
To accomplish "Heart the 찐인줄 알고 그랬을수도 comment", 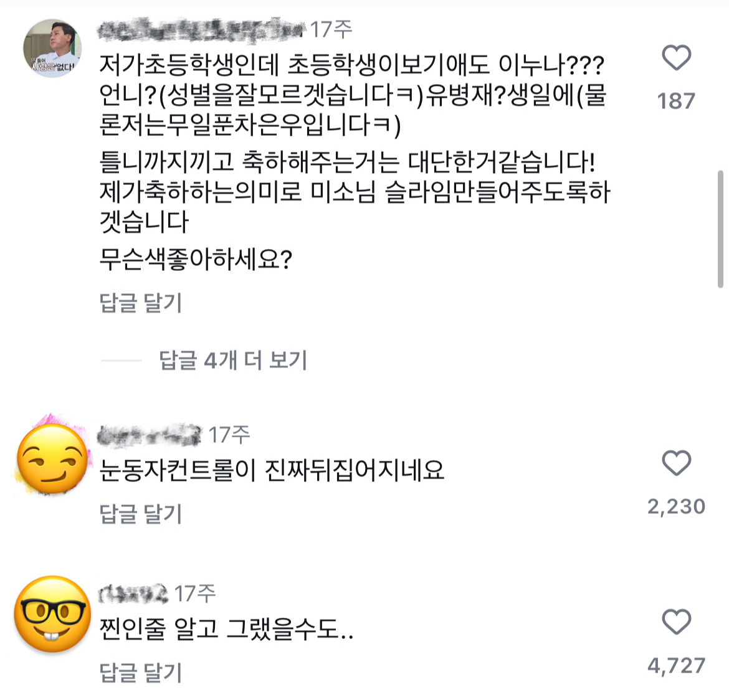I will 676,623.
